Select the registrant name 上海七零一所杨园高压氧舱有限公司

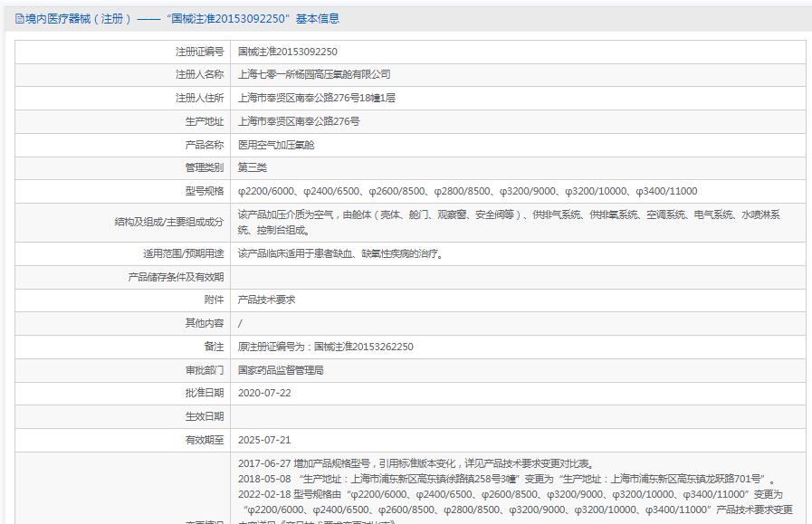pos(313,74)
